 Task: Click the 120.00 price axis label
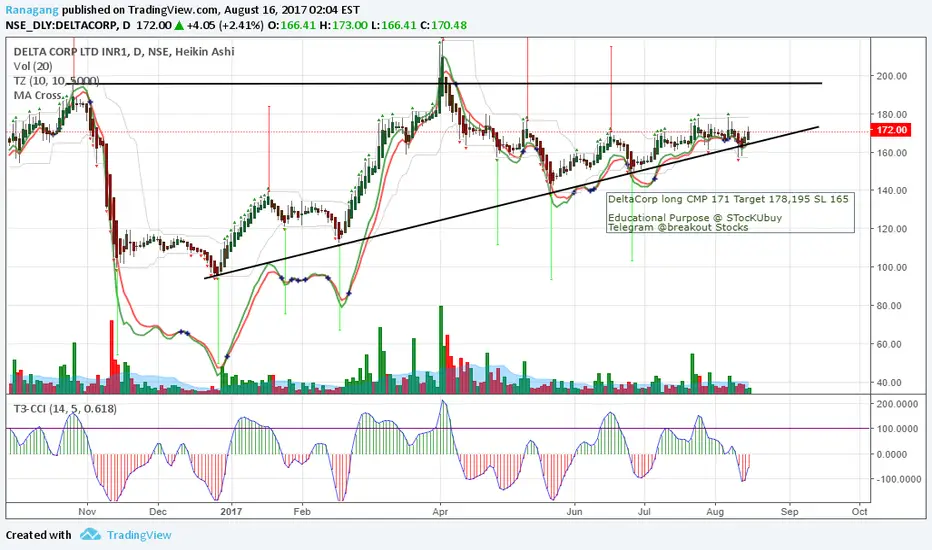click(892, 229)
